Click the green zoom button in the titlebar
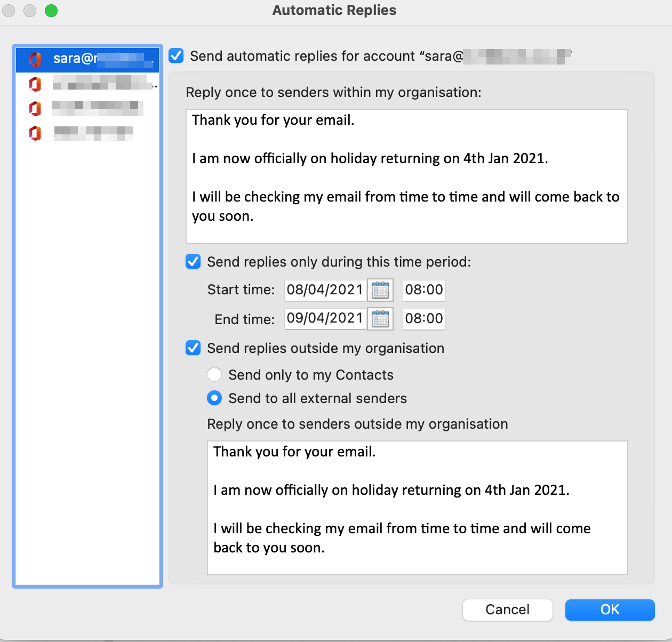 coord(51,10)
